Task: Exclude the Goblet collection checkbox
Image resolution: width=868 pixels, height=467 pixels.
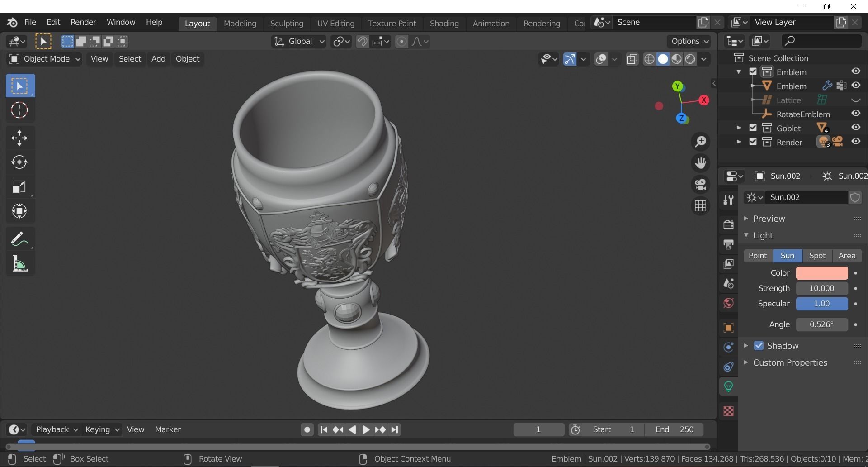Action: tap(753, 128)
